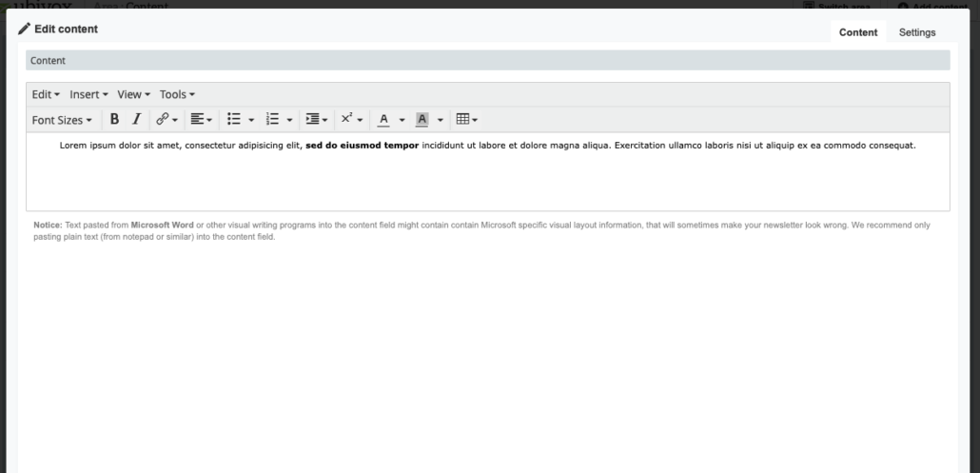Viewport: 980px width, 473px height.
Task: Click the insert link icon
Action: point(162,119)
